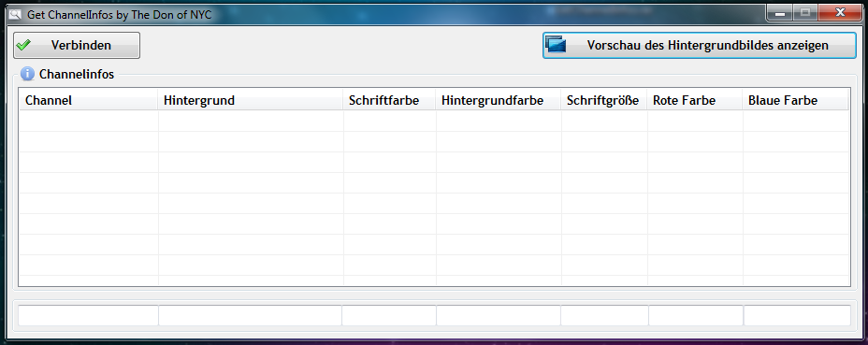Image resolution: width=868 pixels, height=345 pixels.
Task: Click the Schriftgröße column header
Action: (x=604, y=101)
